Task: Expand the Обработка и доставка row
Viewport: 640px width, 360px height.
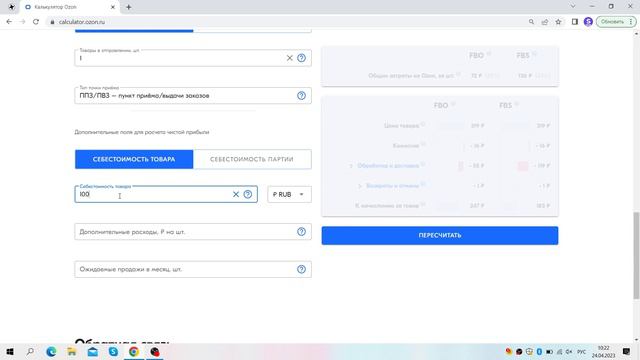Action: pyautogui.click(x=387, y=166)
